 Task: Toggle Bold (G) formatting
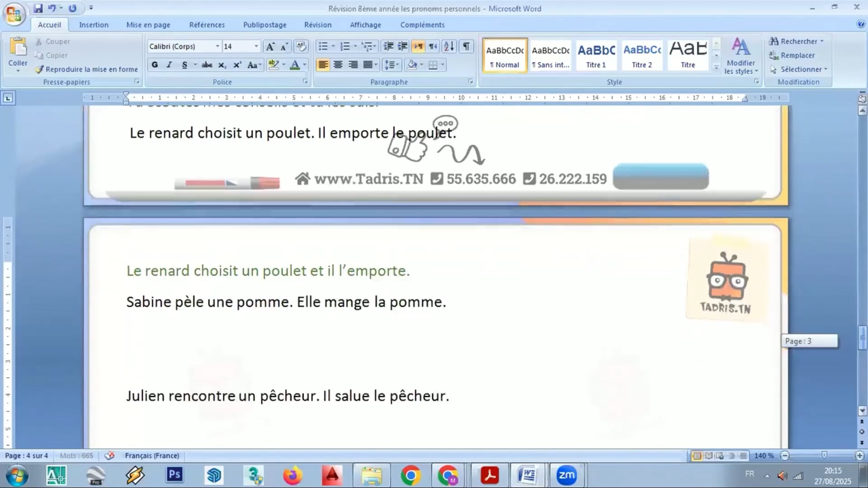(x=155, y=65)
